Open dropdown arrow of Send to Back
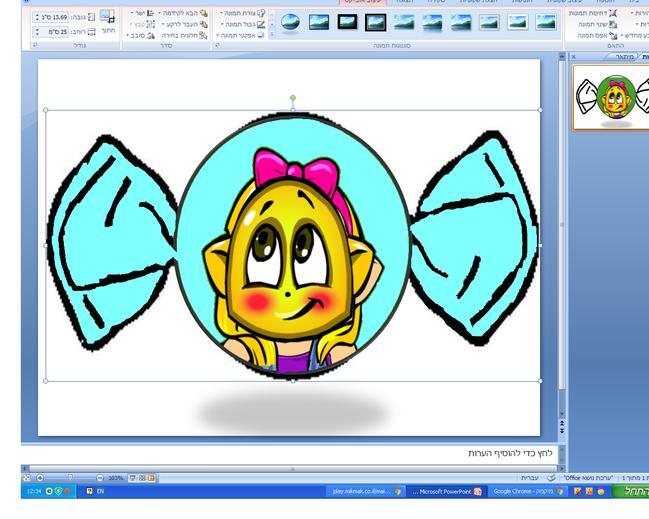The image size is (649, 519). (163, 24)
